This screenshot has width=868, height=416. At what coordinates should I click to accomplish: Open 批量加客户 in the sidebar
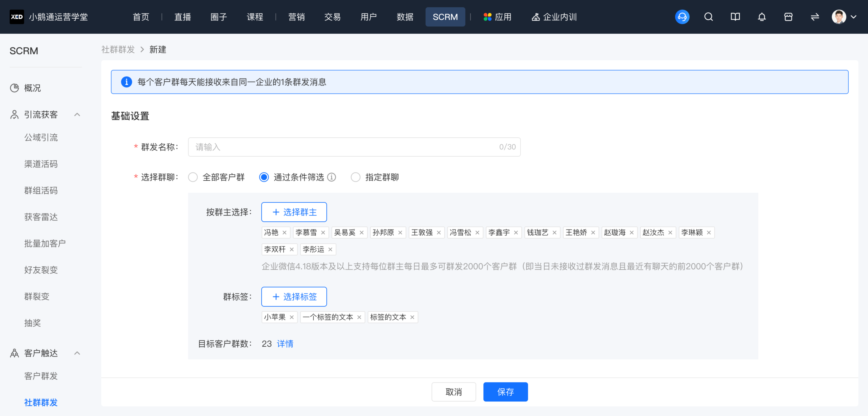click(45, 244)
